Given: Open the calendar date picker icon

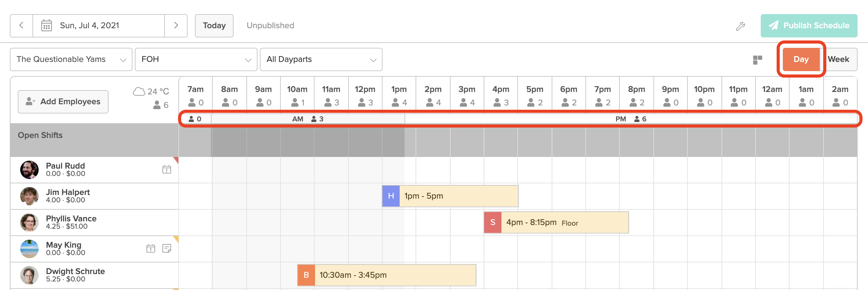Looking at the screenshot, I should pyautogui.click(x=47, y=26).
